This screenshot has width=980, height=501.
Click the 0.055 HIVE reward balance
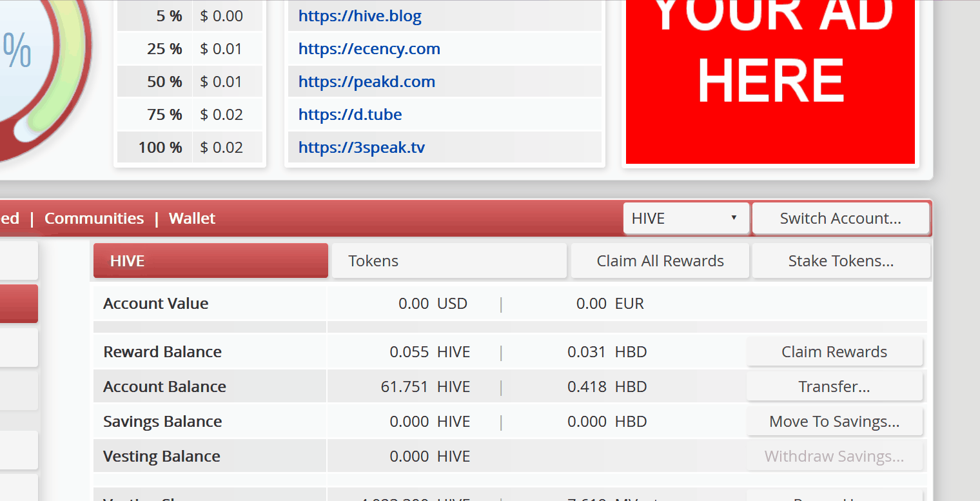(x=430, y=352)
